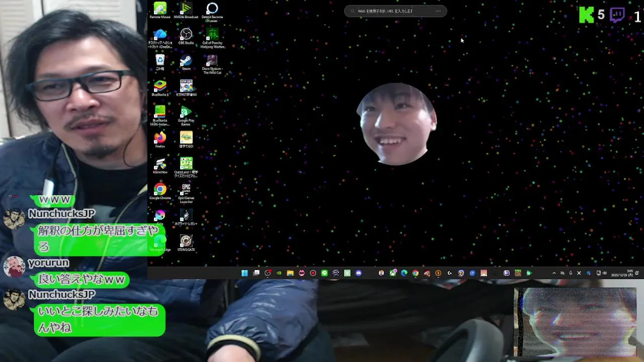Select the 漢字でGO! desktop icon
The height and width of the screenshot is (362, 644).
[186, 140]
